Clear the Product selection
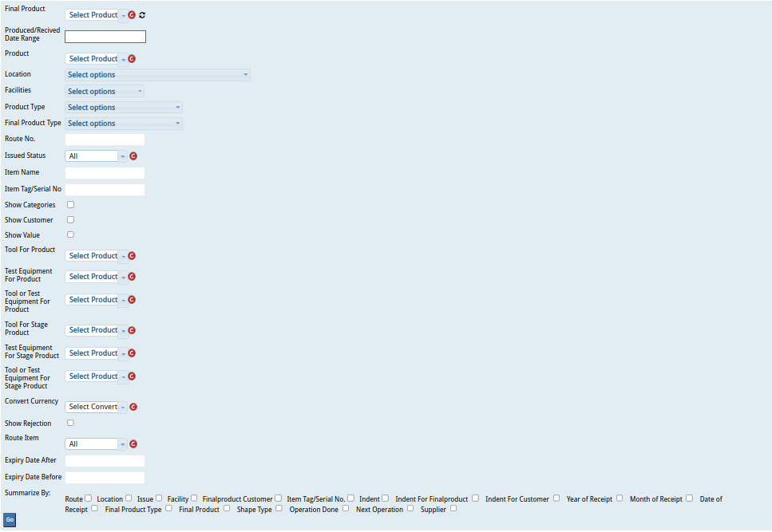The height and width of the screenshot is (532, 772). pos(131,58)
